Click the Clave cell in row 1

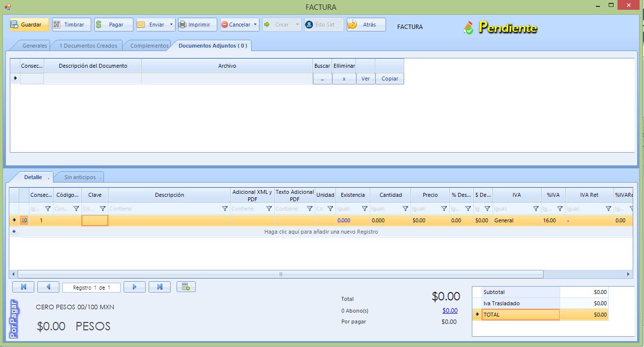(95, 220)
